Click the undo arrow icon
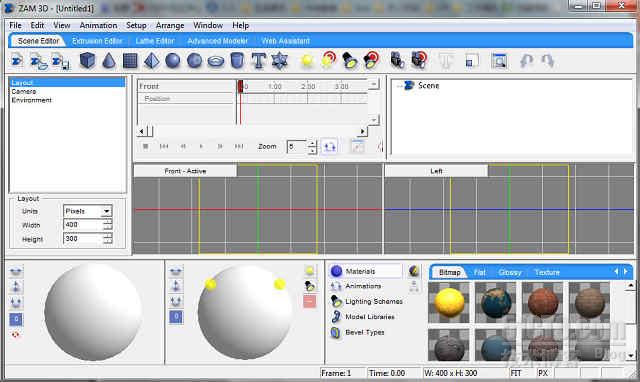The height and width of the screenshot is (382, 640). (527, 61)
